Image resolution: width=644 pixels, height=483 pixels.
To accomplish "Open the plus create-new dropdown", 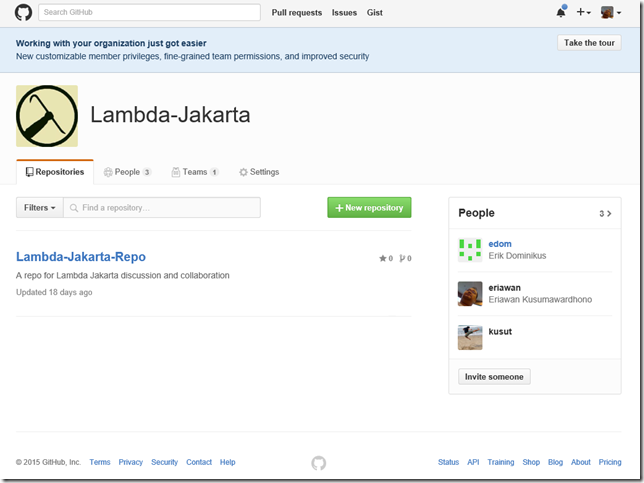I will click(x=584, y=13).
